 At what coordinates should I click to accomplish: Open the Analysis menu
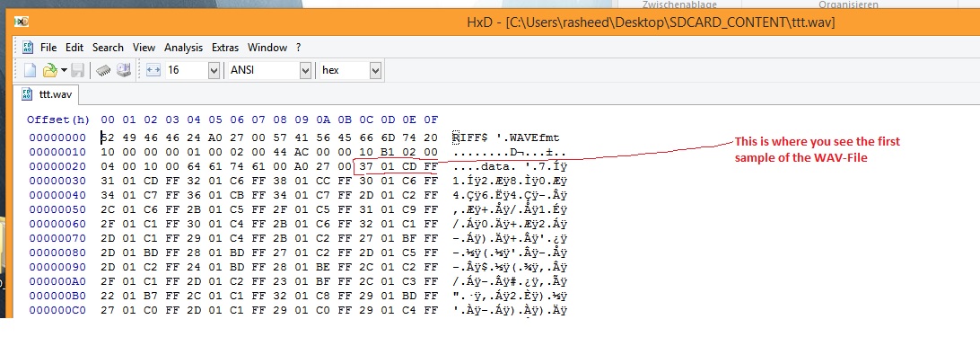tap(184, 48)
